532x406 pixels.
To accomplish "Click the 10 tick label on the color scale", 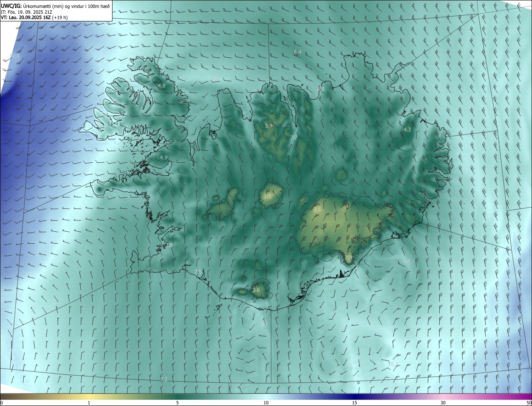I will [x=266, y=403].
